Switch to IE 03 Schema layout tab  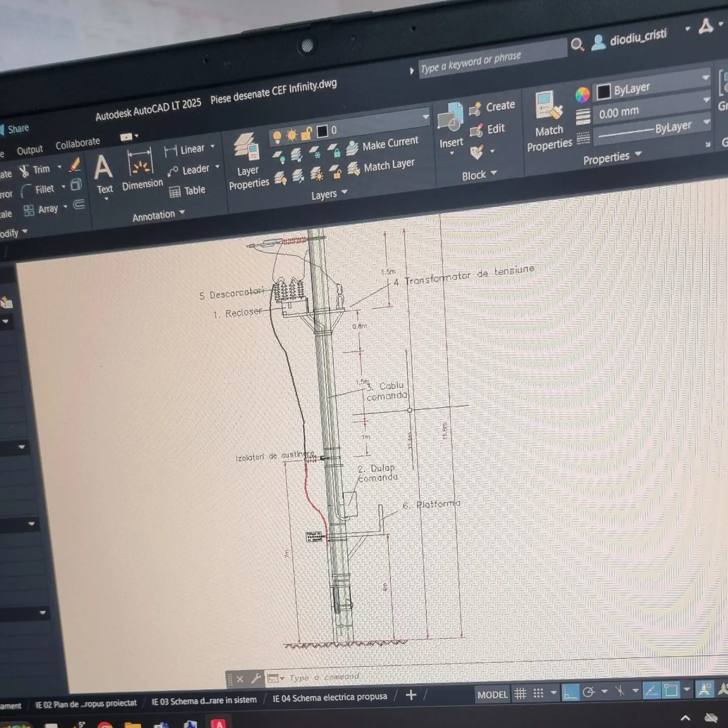point(204,701)
